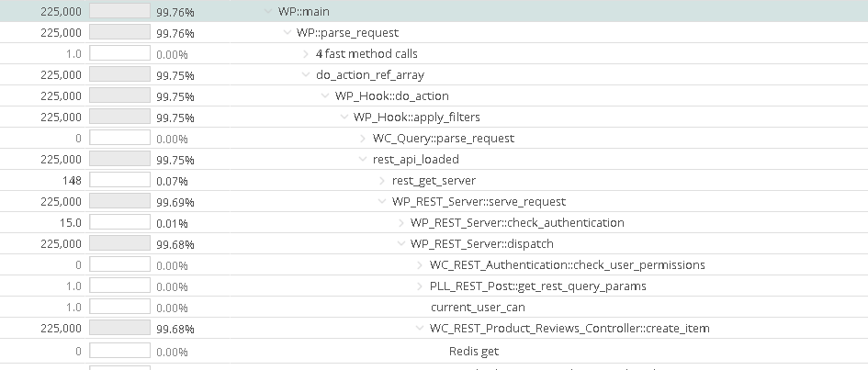Select the WP_REST_Server::check_authentication label

pos(517,223)
